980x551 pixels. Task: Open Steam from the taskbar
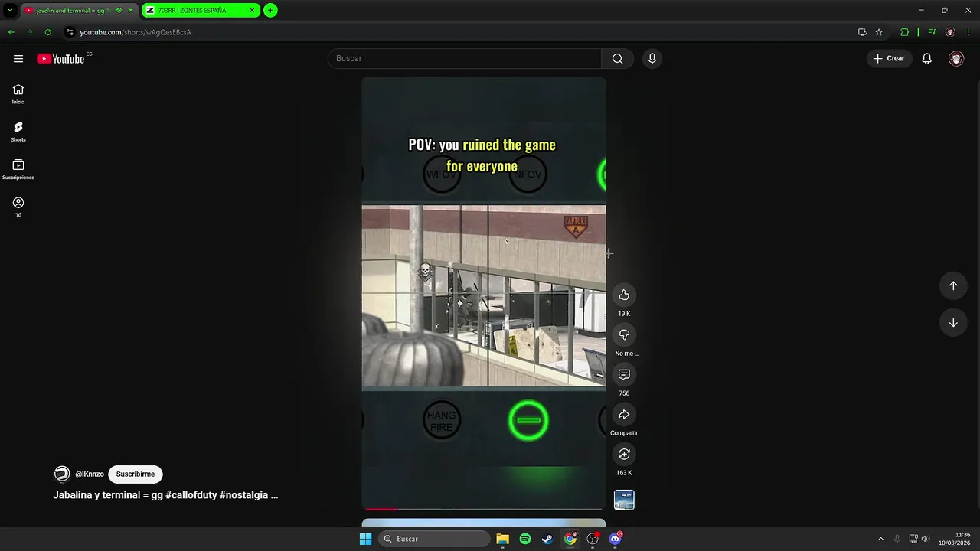(547, 539)
